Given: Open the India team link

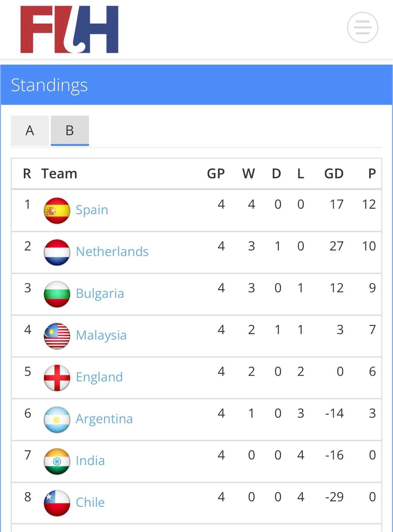Looking at the screenshot, I should (x=90, y=461).
